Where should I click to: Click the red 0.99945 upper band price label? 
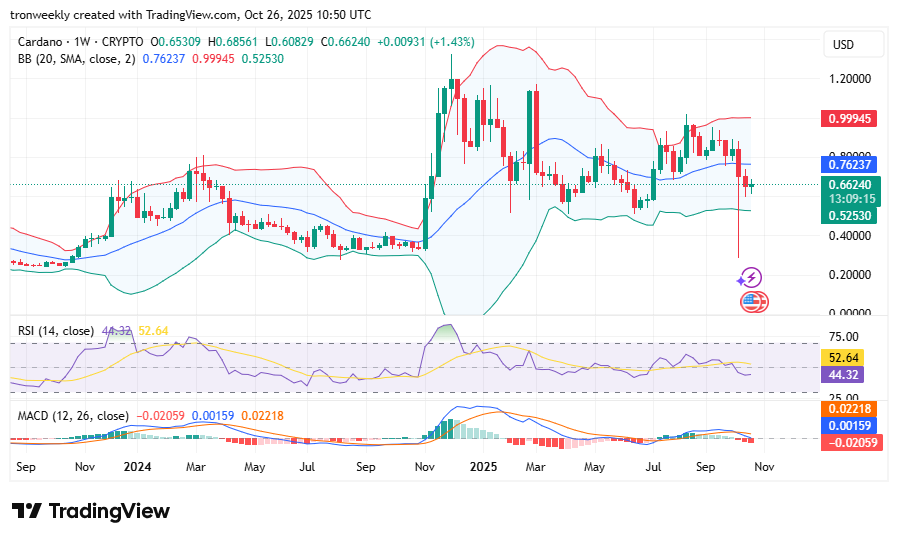[851, 118]
